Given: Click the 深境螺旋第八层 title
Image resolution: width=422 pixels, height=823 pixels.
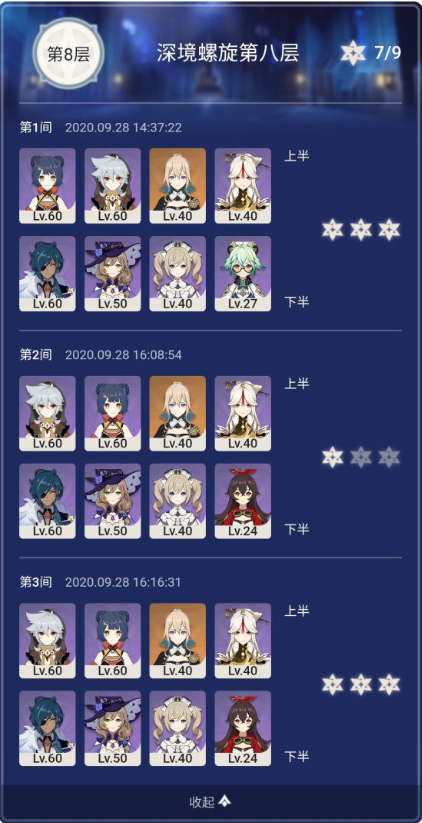Looking at the screenshot, I should tap(228, 54).
